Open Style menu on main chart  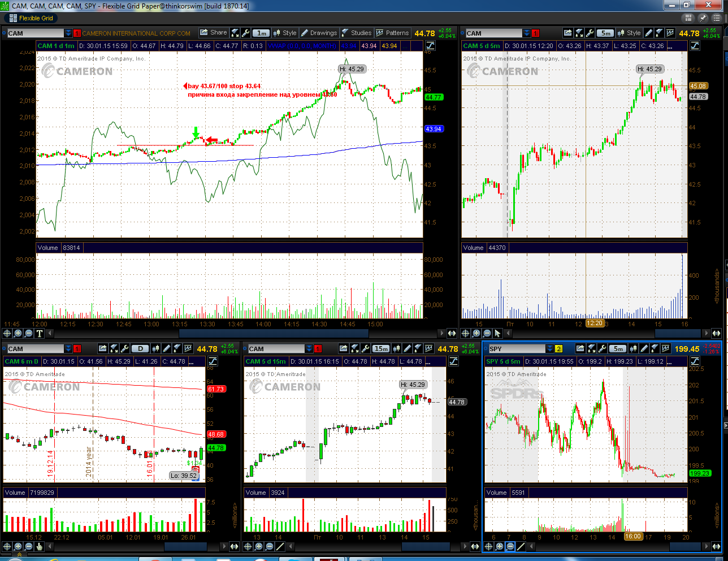click(x=284, y=33)
